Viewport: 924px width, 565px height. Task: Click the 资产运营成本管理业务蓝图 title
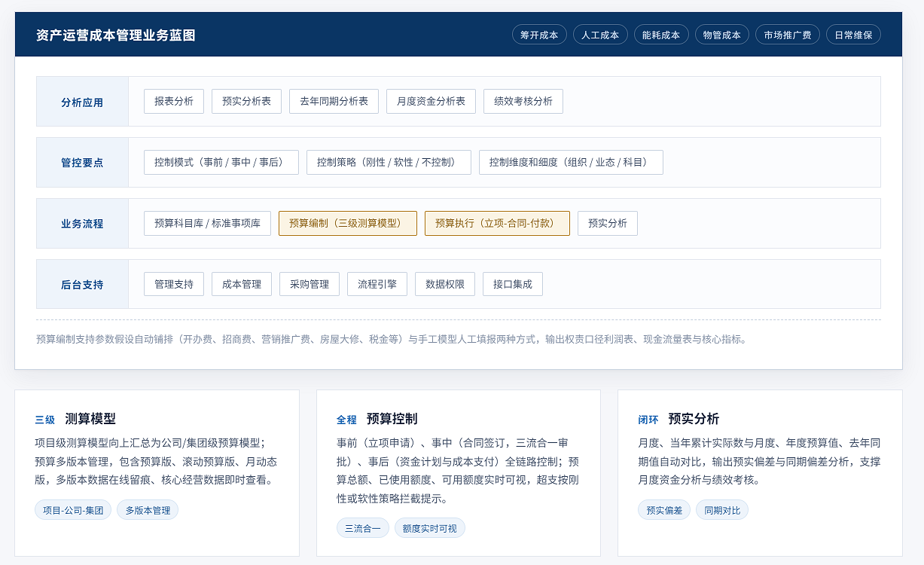pos(116,35)
